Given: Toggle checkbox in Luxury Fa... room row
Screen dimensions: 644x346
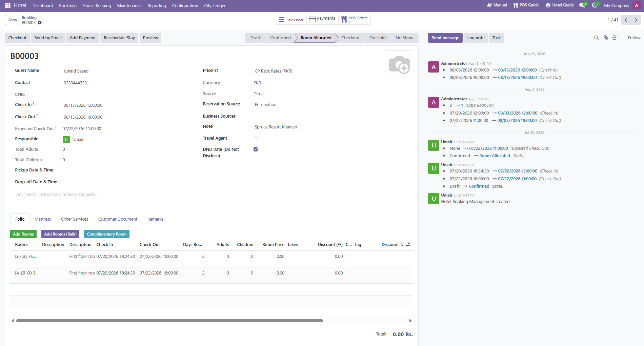Looking at the screenshot, I should 348,257.
